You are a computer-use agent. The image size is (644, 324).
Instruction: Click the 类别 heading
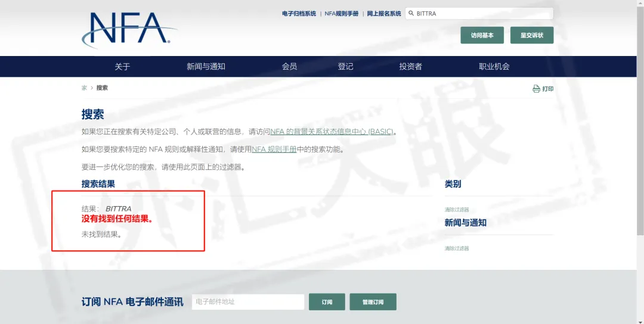(453, 184)
